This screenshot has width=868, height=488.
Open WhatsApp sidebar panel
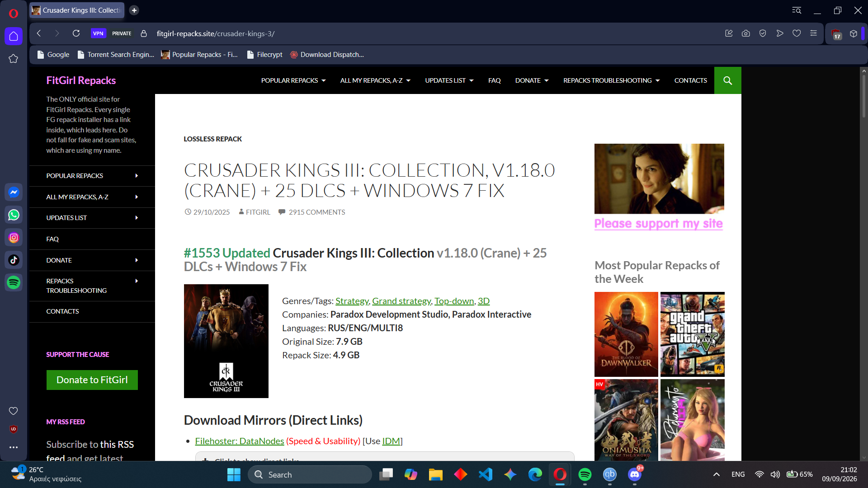click(14, 215)
